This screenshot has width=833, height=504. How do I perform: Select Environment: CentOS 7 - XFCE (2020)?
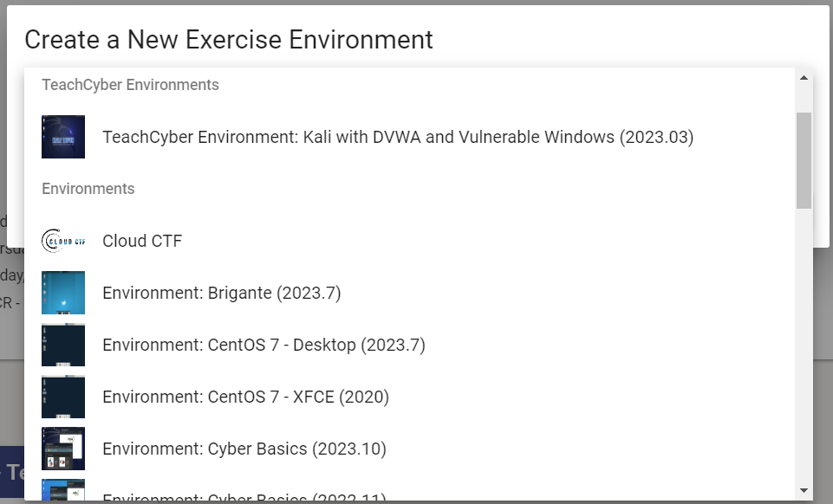[244, 396]
